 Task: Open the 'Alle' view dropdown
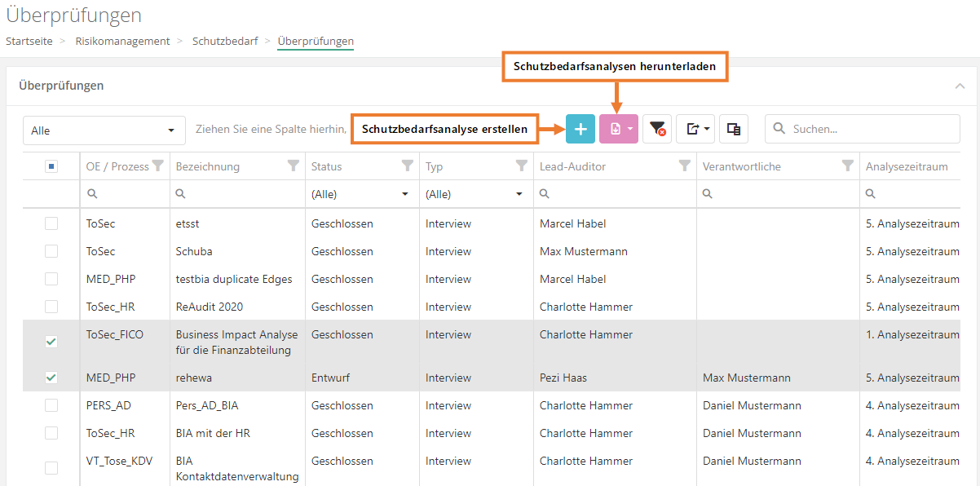click(x=103, y=130)
